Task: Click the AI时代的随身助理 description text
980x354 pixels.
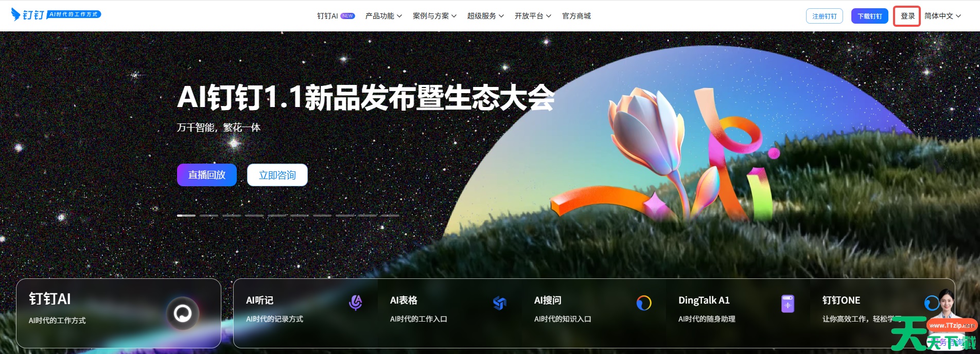Action: click(707, 319)
